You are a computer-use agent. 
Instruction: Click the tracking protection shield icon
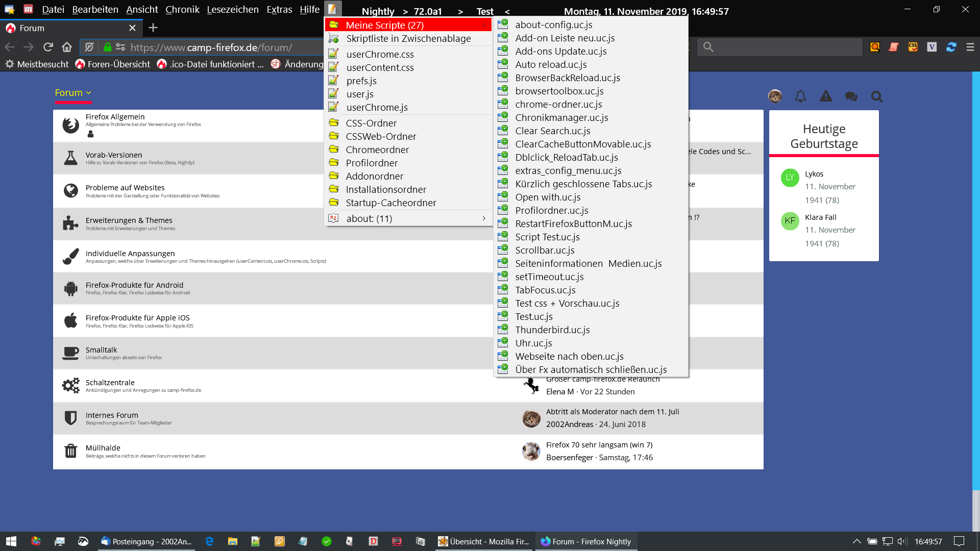point(89,47)
